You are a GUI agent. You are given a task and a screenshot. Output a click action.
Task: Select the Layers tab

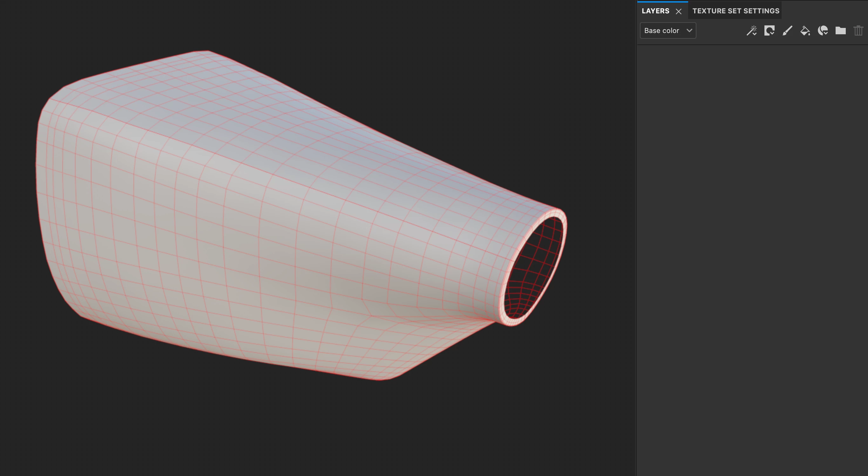point(655,11)
